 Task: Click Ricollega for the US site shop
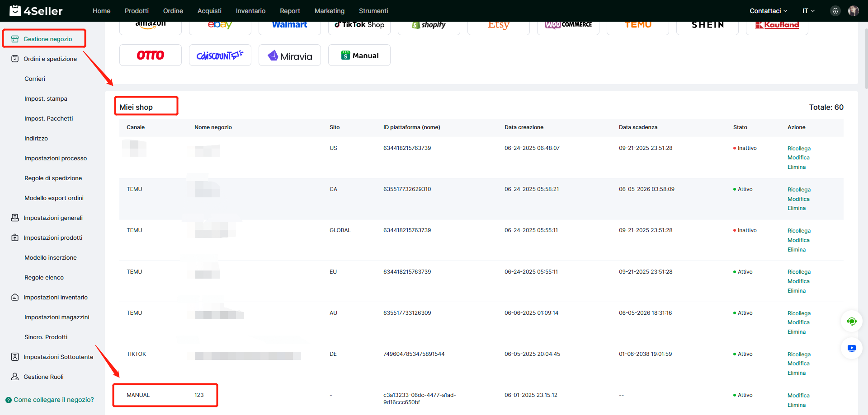click(799, 149)
